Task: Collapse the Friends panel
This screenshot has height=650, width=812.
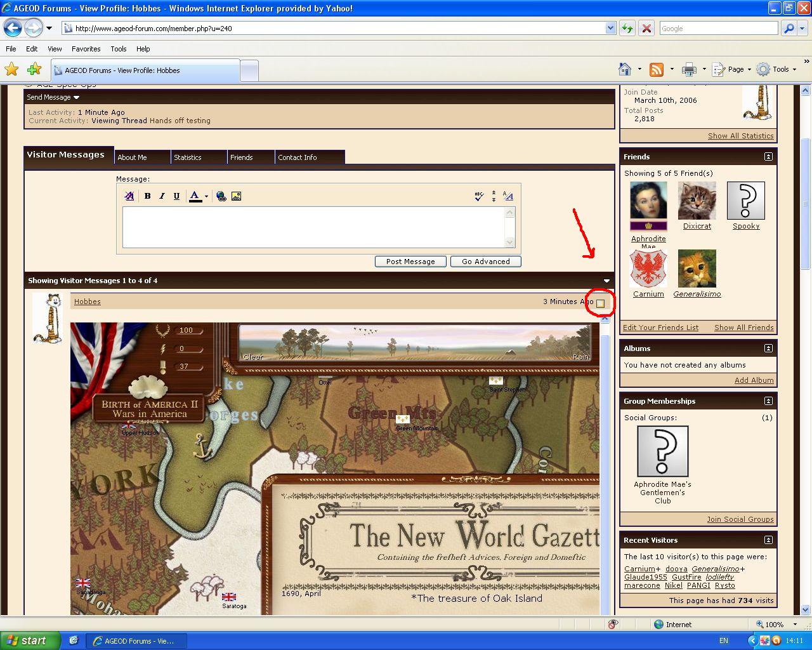Action: pyautogui.click(x=768, y=157)
